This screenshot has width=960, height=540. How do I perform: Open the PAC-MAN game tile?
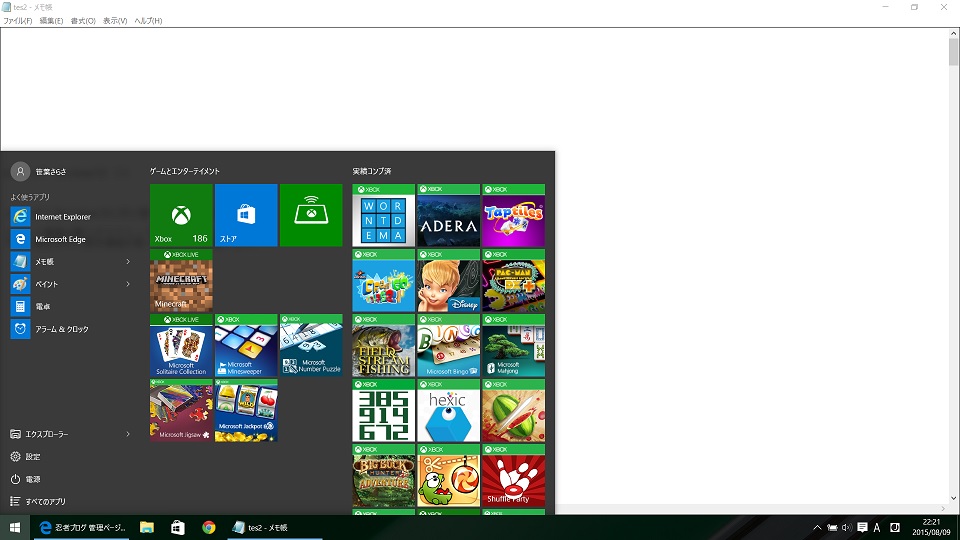point(514,280)
